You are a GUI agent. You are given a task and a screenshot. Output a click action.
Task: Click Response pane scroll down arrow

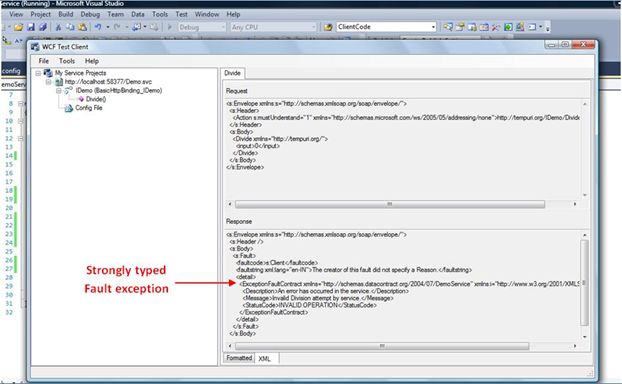click(x=585, y=336)
